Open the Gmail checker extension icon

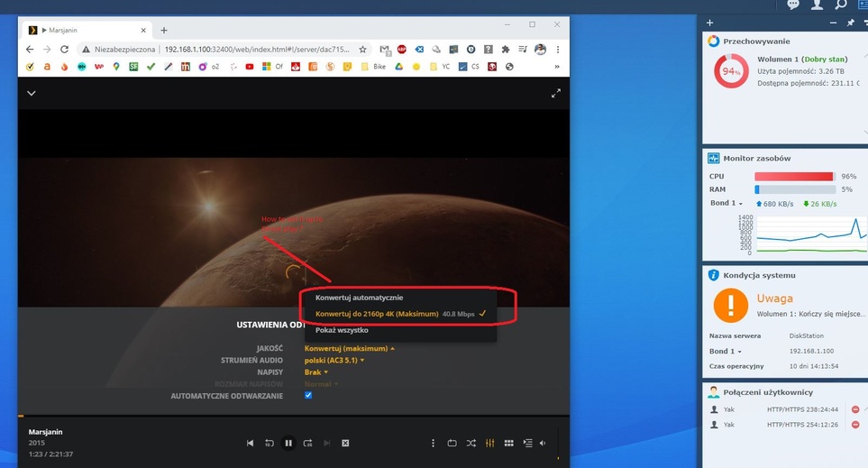pos(385,50)
